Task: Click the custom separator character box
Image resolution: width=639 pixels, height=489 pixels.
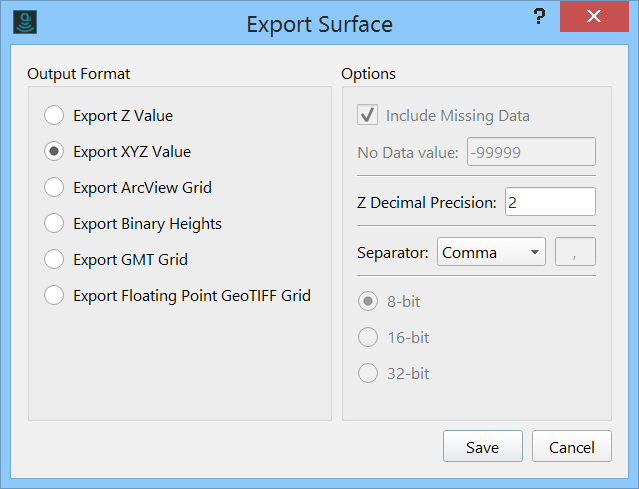Action: click(x=575, y=252)
